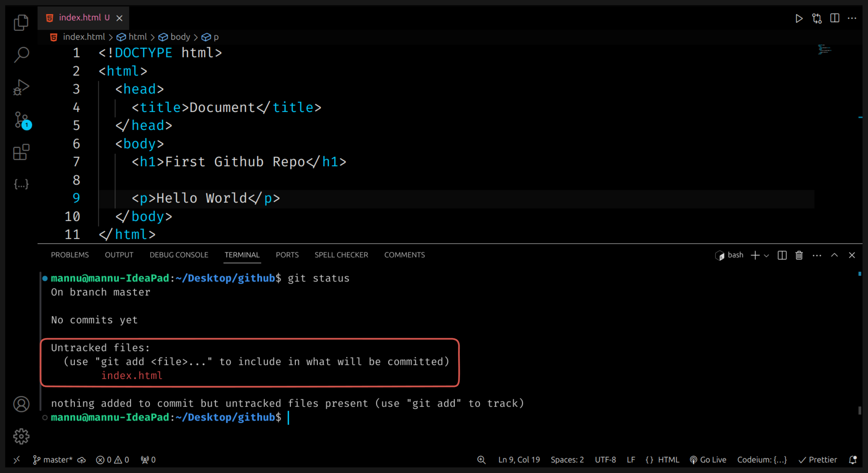Open the Codeium braces sidebar icon
The height and width of the screenshot is (473, 868).
coord(21,184)
